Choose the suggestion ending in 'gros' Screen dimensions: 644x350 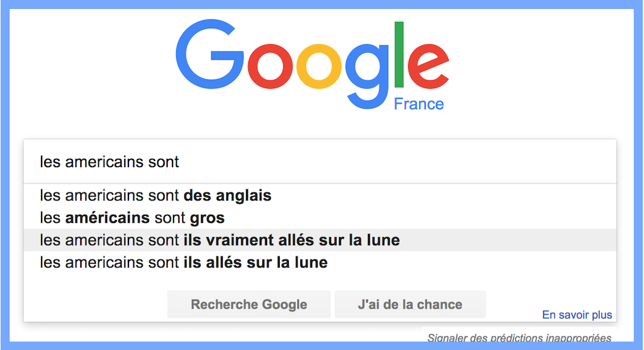[x=320, y=218]
